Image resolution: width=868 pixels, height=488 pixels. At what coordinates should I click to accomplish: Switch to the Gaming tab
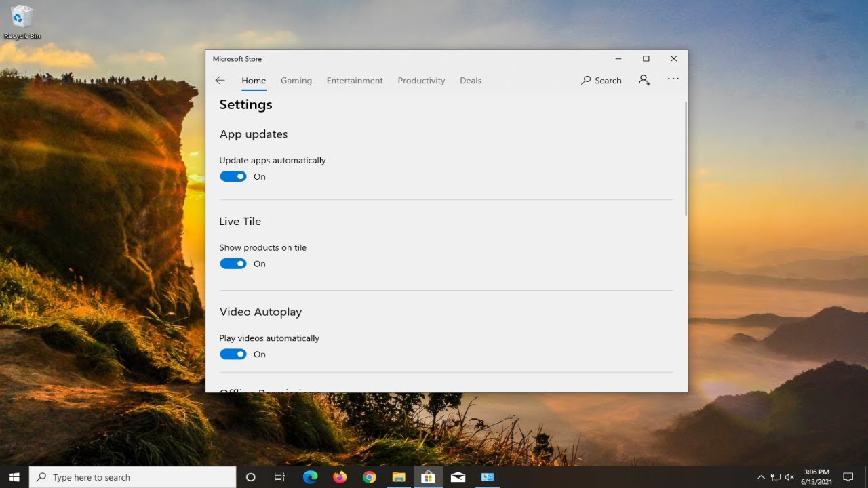pos(296,80)
